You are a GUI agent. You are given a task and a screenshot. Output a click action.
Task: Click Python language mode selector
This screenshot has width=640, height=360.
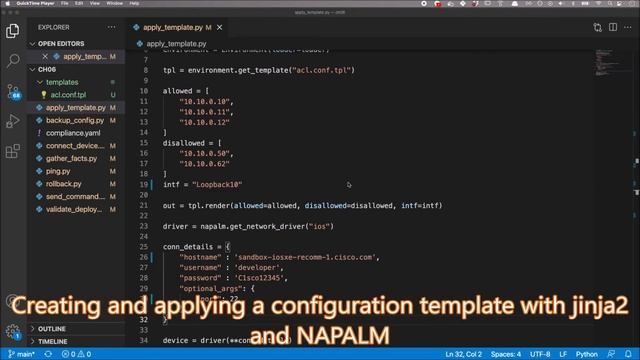pos(587,354)
